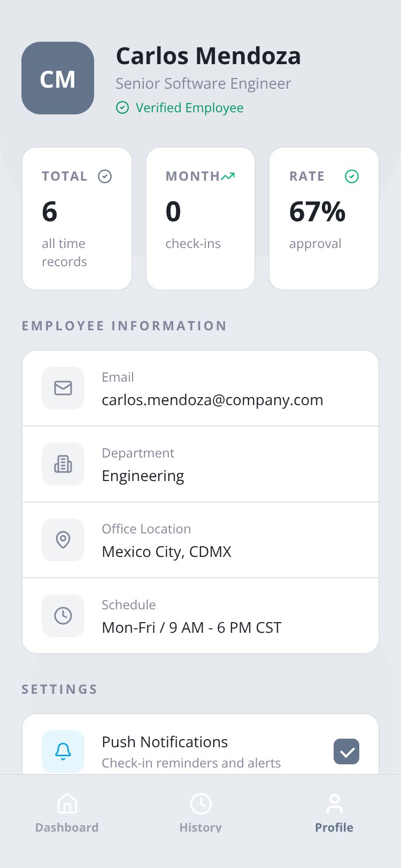The height and width of the screenshot is (868, 401).
Task: Click the clock icon beside Schedule
Action: coord(63,616)
